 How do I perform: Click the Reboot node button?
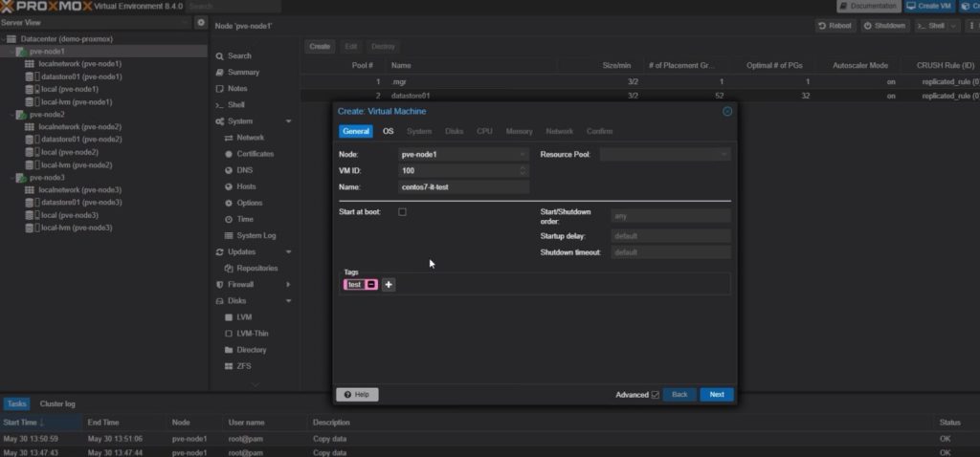(835, 26)
